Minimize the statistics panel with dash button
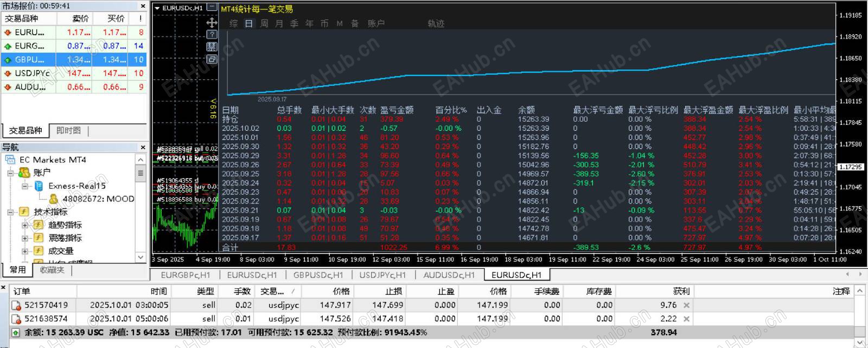 coord(213,8)
